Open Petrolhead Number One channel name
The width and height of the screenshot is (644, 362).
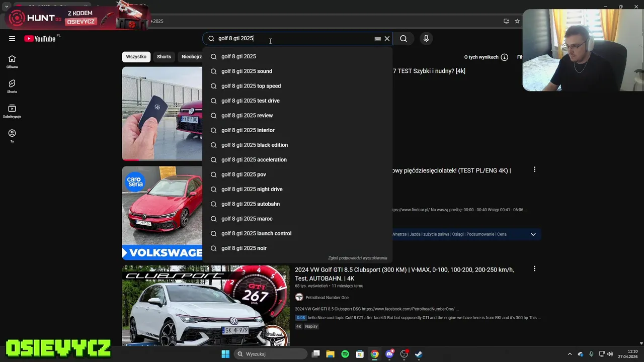(x=327, y=298)
